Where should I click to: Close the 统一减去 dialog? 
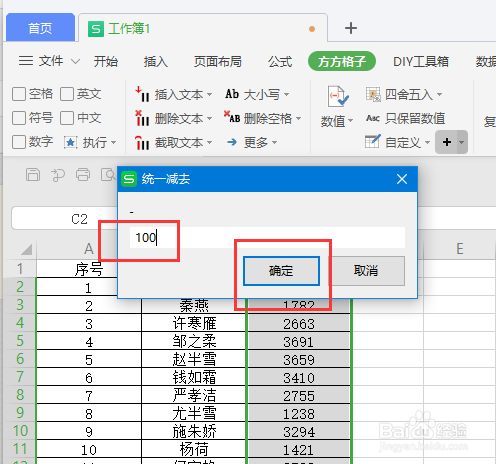click(x=402, y=179)
